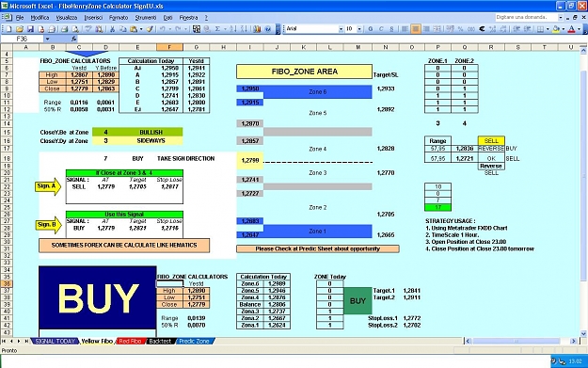Toggle bold (G) formatting
This screenshot has height=368, width=588.
click(x=370, y=29)
